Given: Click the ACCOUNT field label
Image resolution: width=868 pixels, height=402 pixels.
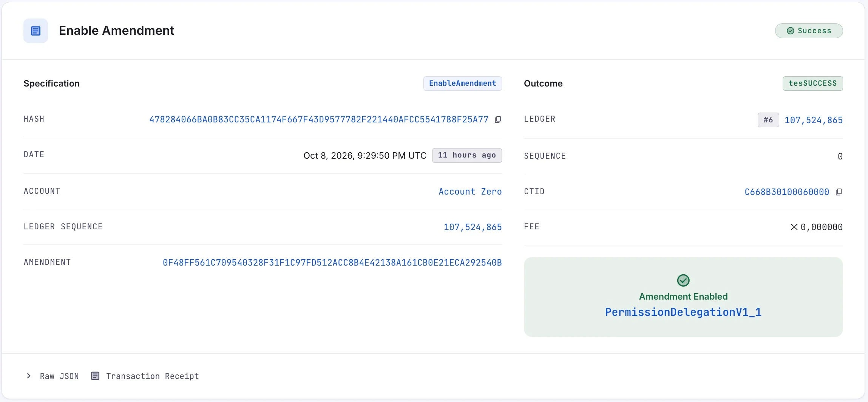Looking at the screenshot, I should [42, 191].
